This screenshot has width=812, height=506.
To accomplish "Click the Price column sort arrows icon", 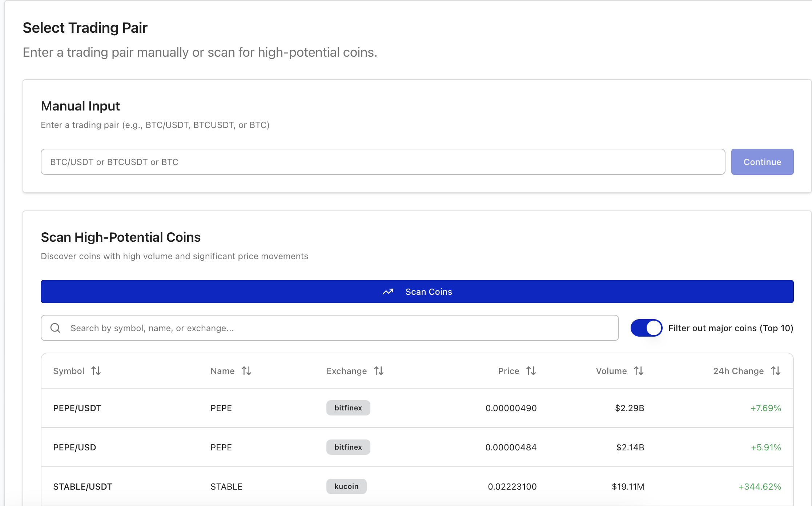I will tap(531, 371).
